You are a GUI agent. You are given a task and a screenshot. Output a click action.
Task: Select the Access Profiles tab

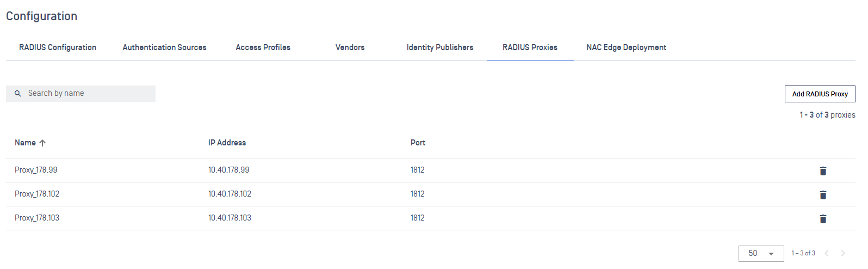click(263, 47)
